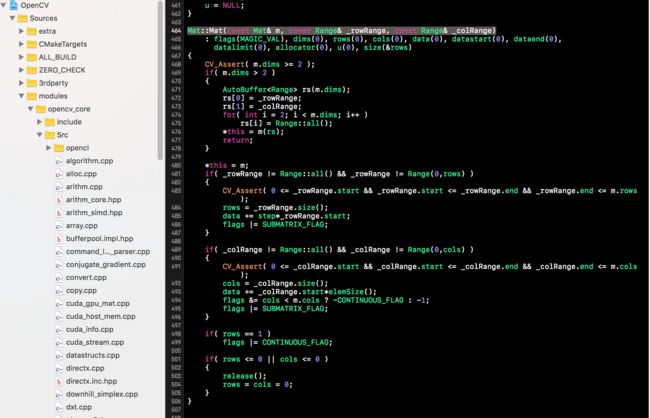
Task: Click the dxt.cpp file icon
Action: point(59,407)
